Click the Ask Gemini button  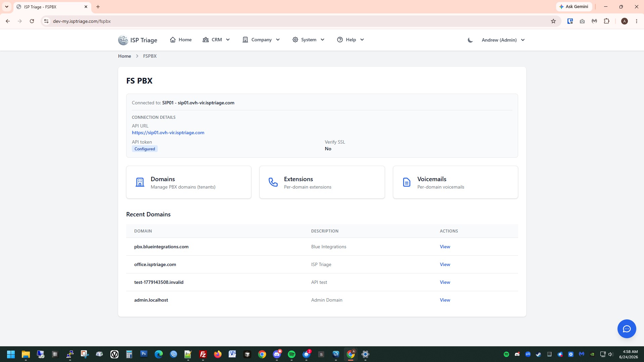tap(574, 7)
